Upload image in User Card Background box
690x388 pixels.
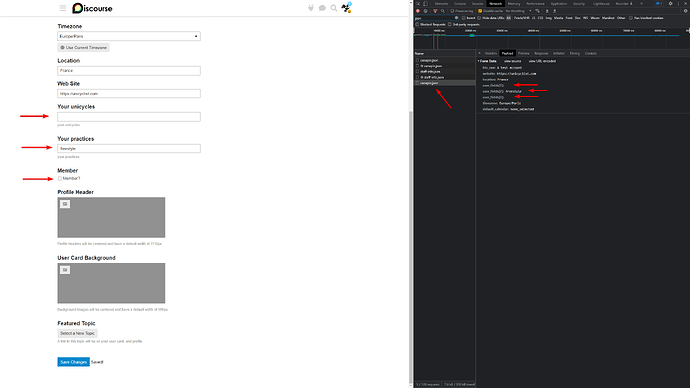click(x=65, y=270)
